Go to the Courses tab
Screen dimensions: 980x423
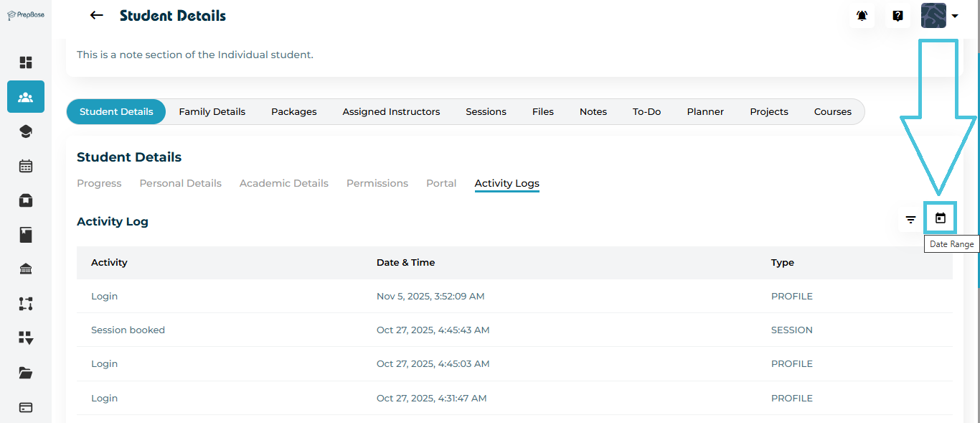(832, 112)
